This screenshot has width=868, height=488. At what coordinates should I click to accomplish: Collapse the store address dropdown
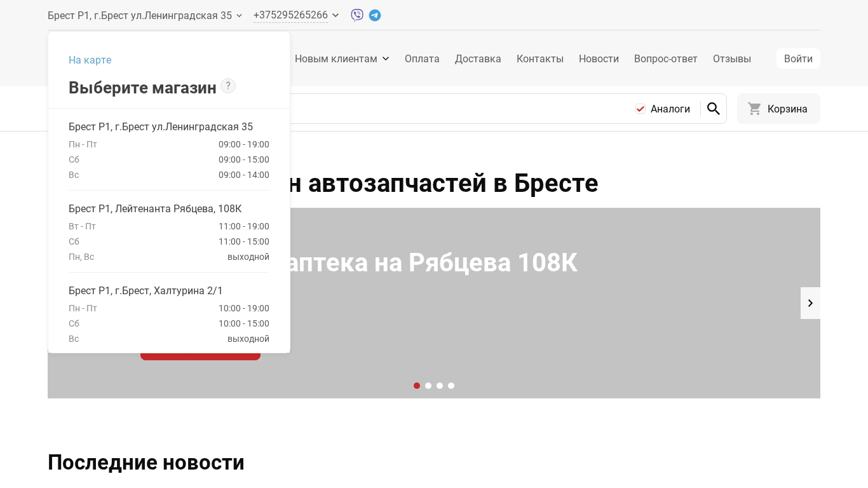coord(239,16)
